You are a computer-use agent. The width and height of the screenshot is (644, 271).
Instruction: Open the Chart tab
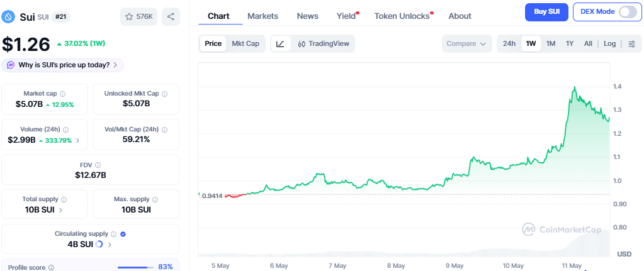218,16
